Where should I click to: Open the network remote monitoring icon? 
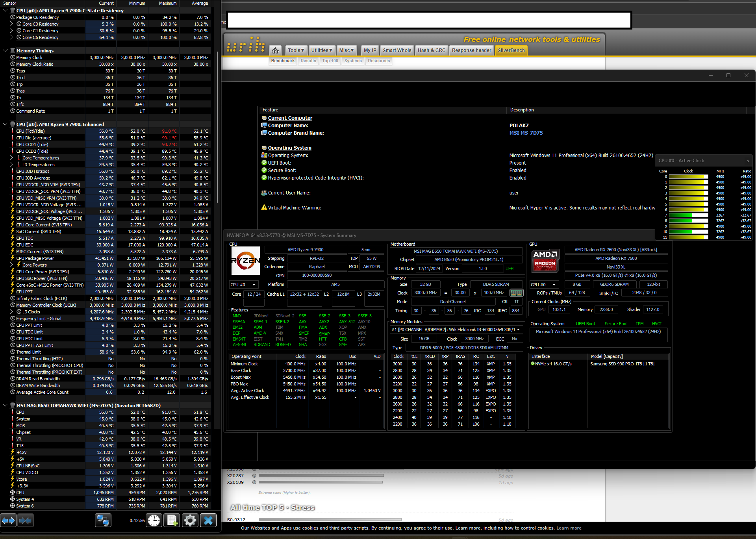click(x=103, y=520)
